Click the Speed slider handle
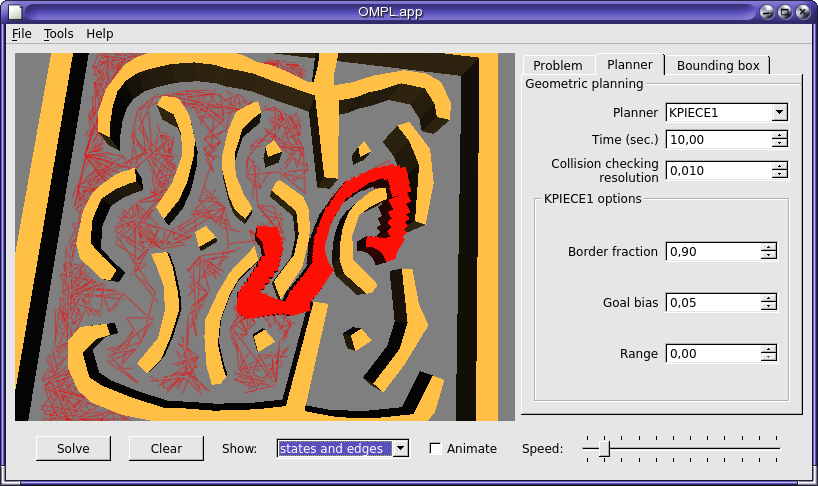 [x=604, y=448]
